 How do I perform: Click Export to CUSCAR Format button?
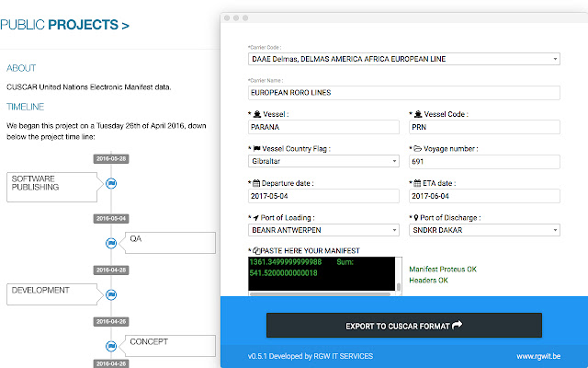click(404, 326)
